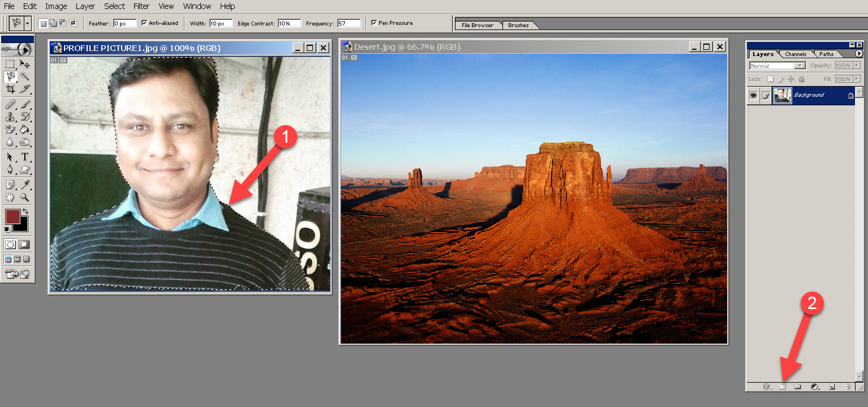The image size is (868, 407).
Task: Select the Zoom magnifier tool
Action: [25, 197]
